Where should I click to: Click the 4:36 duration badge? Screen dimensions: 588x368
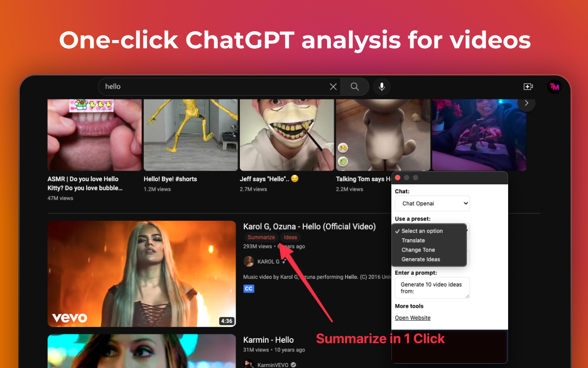click(x=226, y=321)
